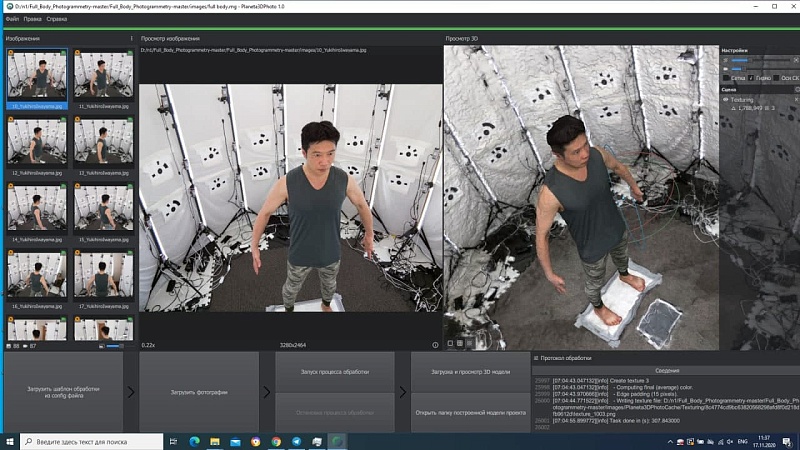Toggle visibility eye of Texturing

(x=726, y=99)
